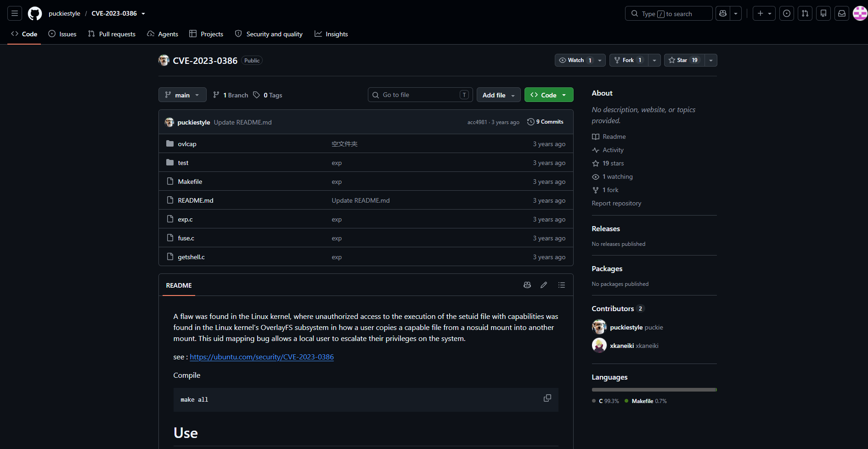Screen dimensions: 868x449
Task: Open repositories icon in top header
Action: coord(823,13)
